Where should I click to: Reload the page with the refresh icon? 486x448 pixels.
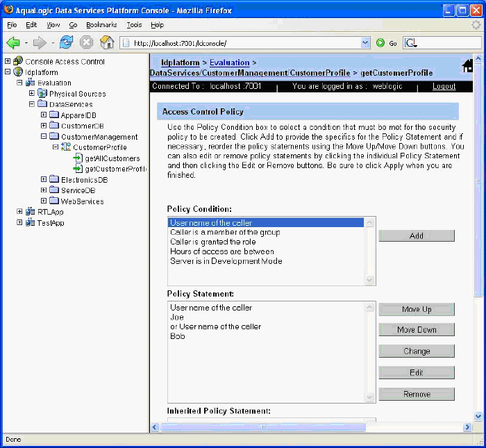click(67, 42)
